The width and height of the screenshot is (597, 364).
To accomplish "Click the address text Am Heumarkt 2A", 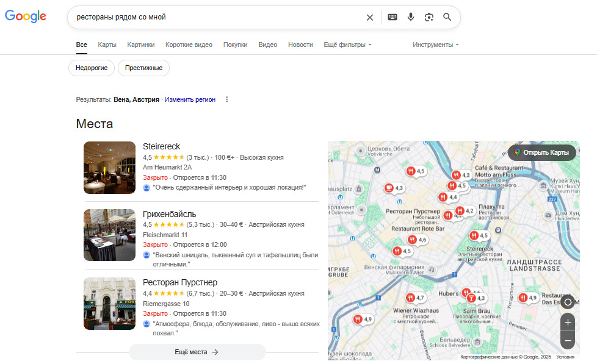I will click(x=167, y=167).
